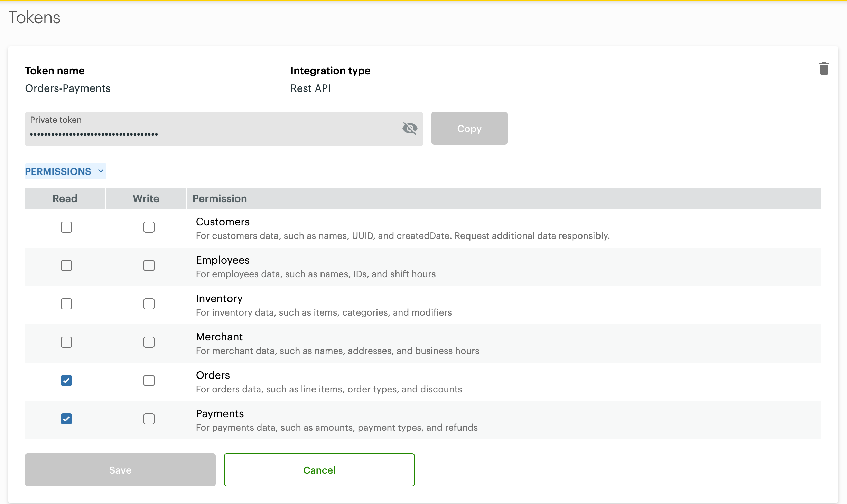Uncheck Payments Read permission
The height and width of the screenshot is (504, 847).
coord(66,419)
